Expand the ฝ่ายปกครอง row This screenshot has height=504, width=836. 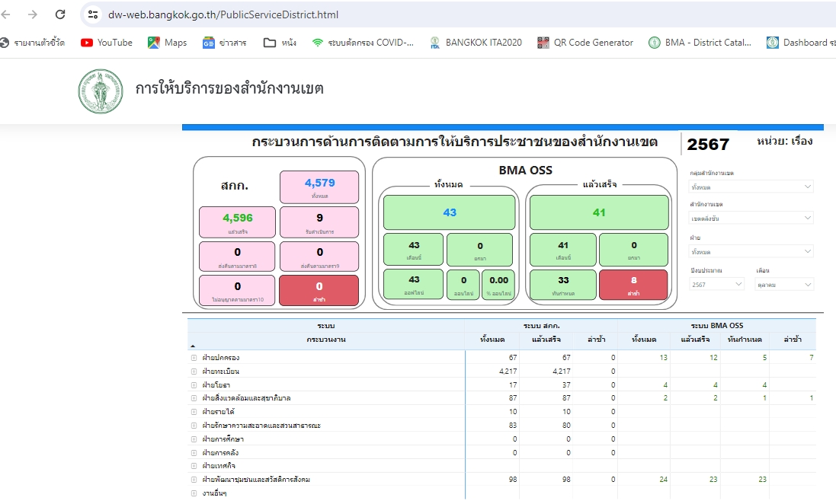pos(194,358)
